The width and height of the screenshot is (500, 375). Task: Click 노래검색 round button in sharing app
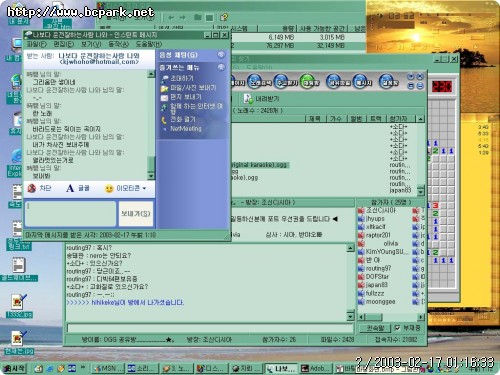pyautogui.click(x=259, y=82)
